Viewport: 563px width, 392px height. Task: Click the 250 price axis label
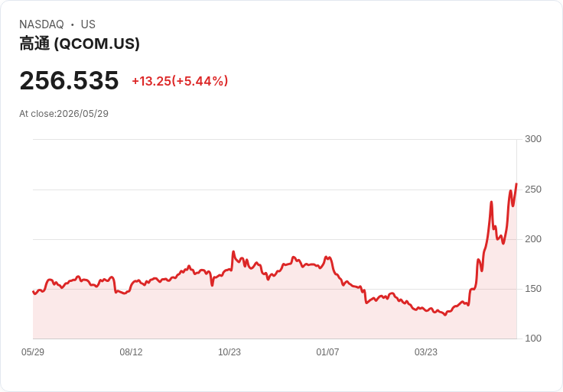pos(533,189)
